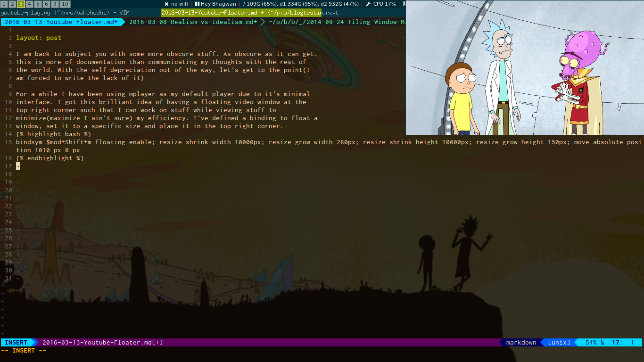
Task: Click the CPU 17% status text
Action: point(384,4)
